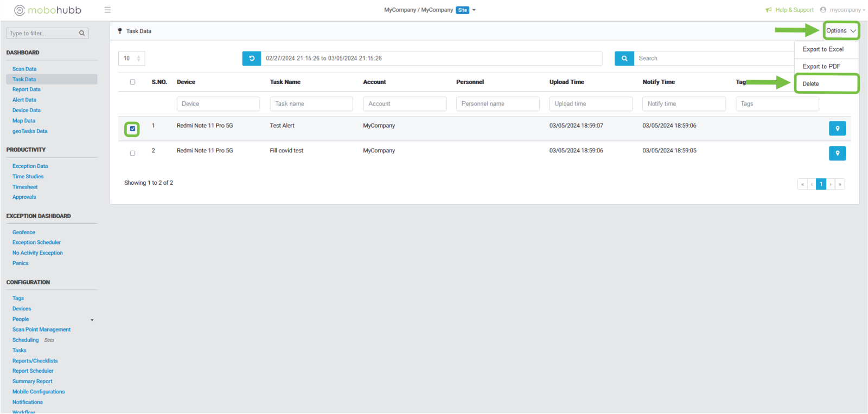Image resolution: width=868 pixels, height=414 pixels.
Task: Toggle the select-all header checkbox
Action: pyautogui.click(x=132, y=82)
